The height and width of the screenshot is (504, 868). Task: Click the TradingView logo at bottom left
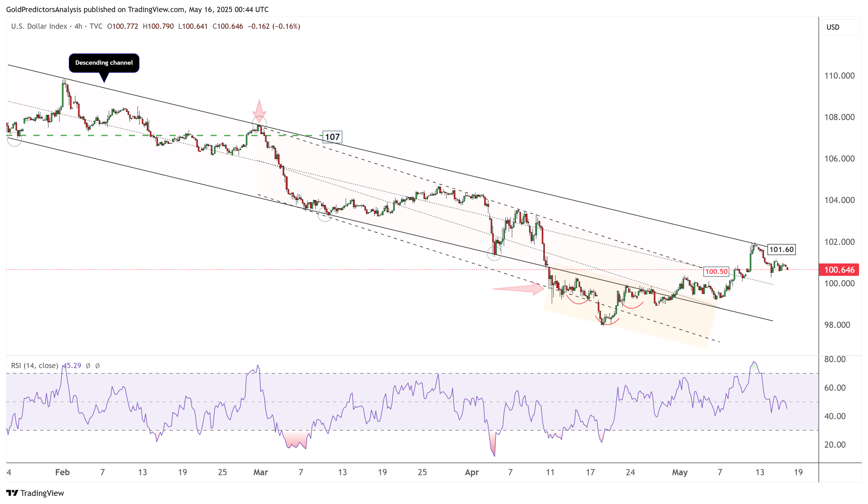(x=35, y=493)
